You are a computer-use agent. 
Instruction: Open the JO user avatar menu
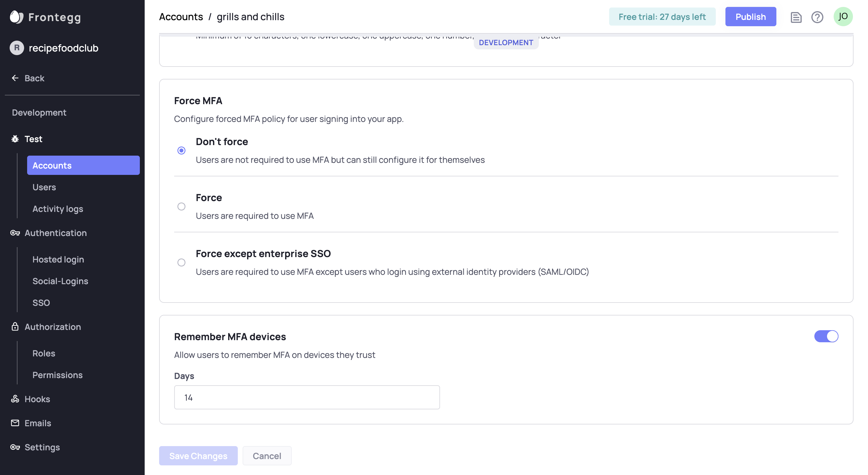coord(843,17)
